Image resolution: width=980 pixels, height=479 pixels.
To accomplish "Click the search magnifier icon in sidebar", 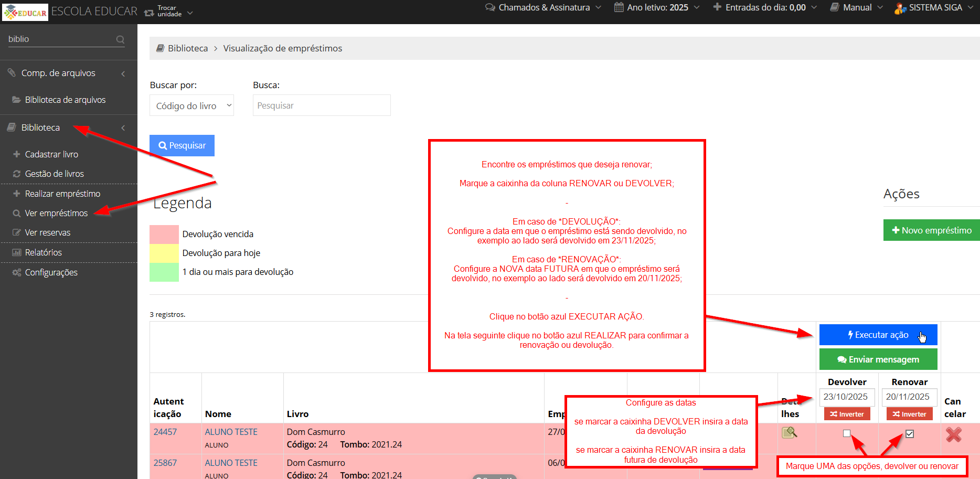I will [x=120, y=39].
